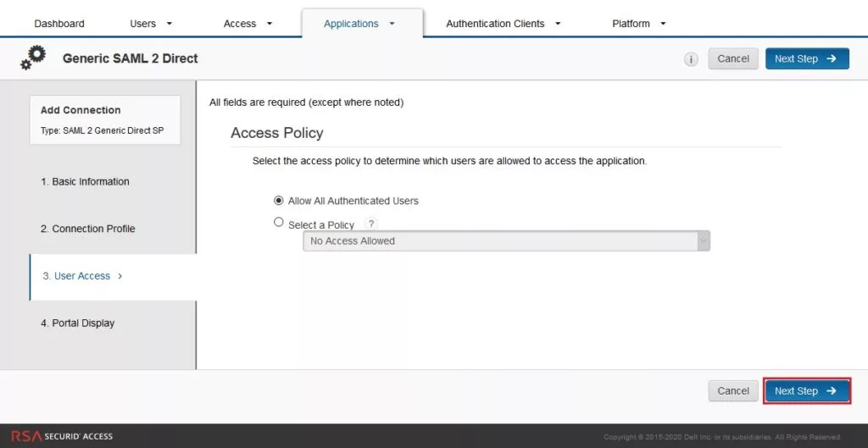Image resolution: width=868 pixels, height=448 pixels.
Task: Click the Access Policy heading
Action: pyautogui.click(x=277, y=133)
